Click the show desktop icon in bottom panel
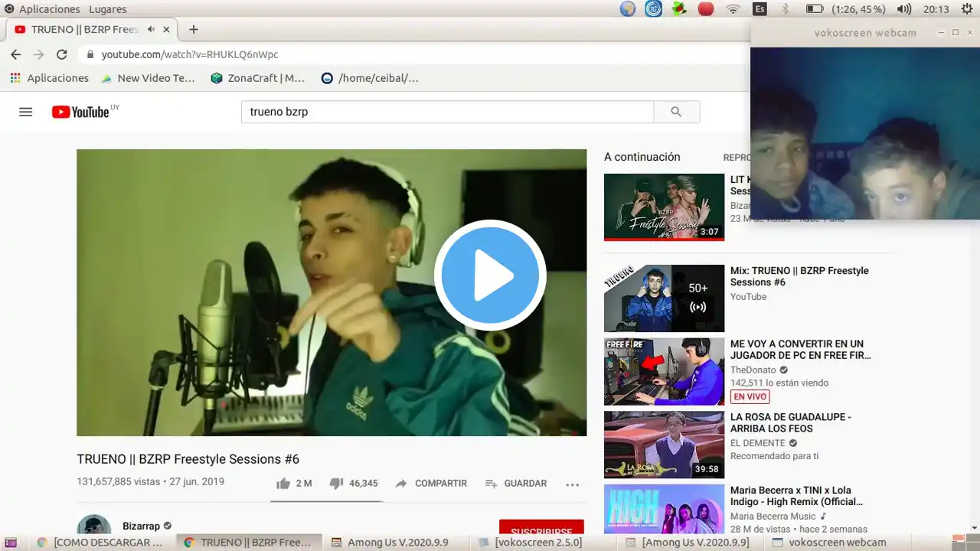Image resolution: width=980 pixels, height=551 pixels. (10, 543)
